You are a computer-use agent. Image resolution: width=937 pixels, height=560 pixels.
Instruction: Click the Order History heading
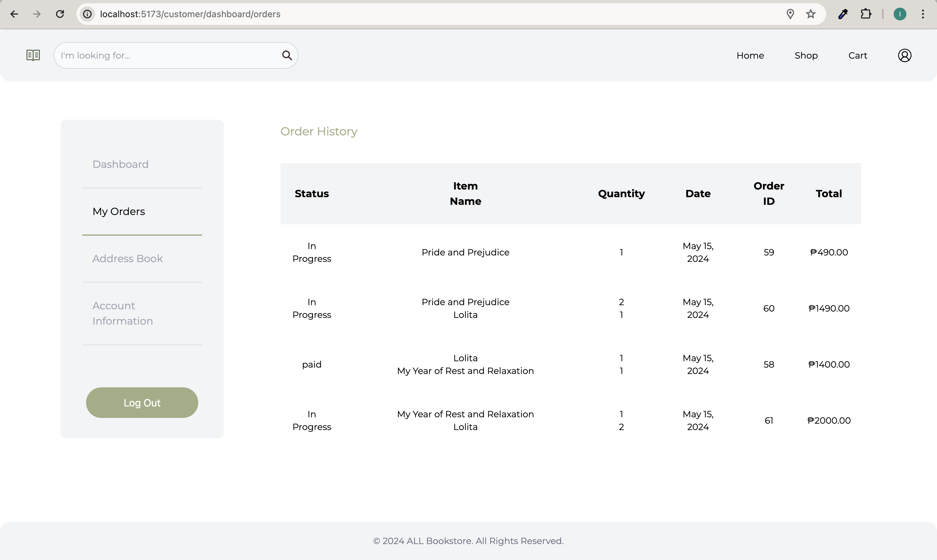[x=319, y=131]
